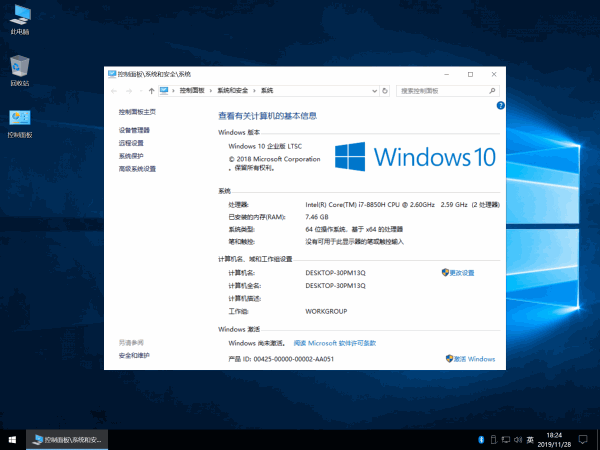Open the notification center icon
This screenshot has height=450, width=600.
tap(583, 440)
